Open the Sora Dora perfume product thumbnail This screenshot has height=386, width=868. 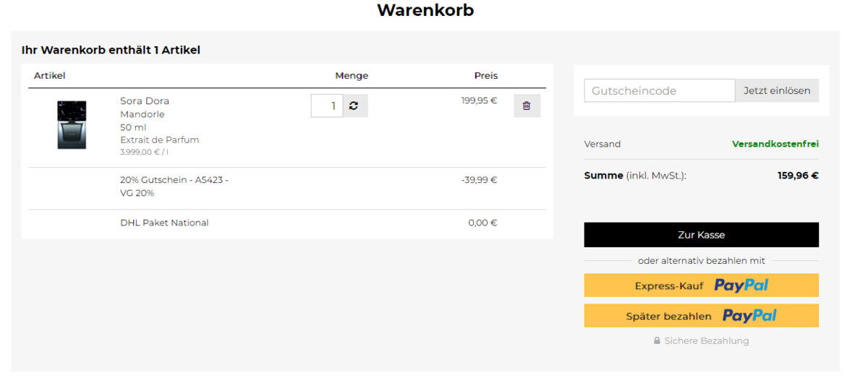point(72,125)
